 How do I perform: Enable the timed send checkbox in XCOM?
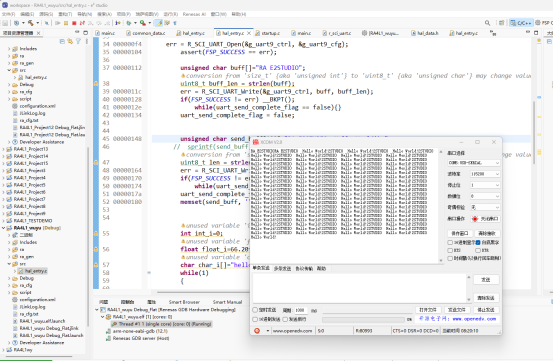coord(255,310)
